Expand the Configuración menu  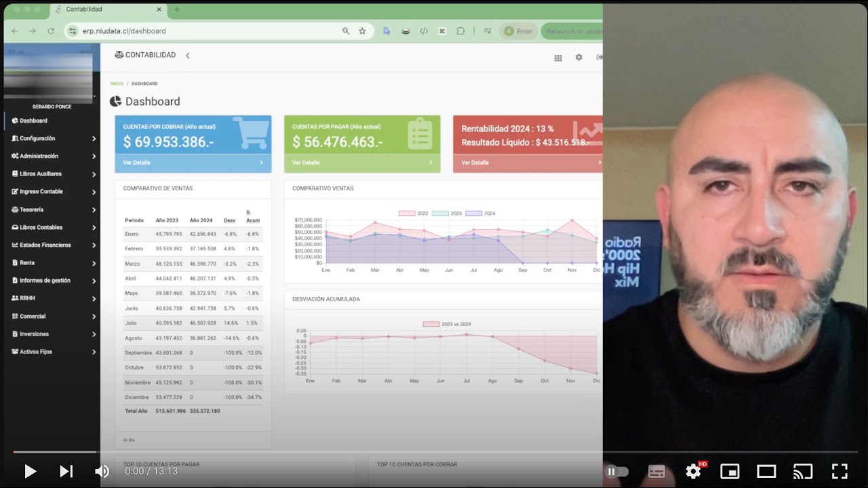click(x=52, y=138)
